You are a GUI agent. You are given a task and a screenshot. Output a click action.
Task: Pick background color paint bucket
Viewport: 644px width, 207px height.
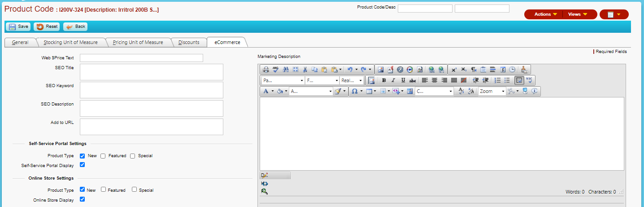point(280,91)
